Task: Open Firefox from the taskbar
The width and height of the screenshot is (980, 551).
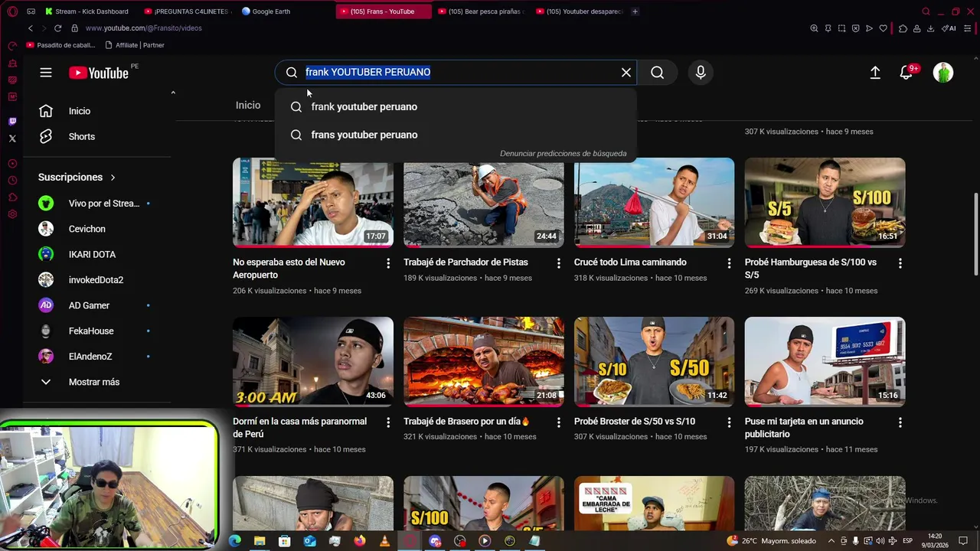Action: (360, 541)
